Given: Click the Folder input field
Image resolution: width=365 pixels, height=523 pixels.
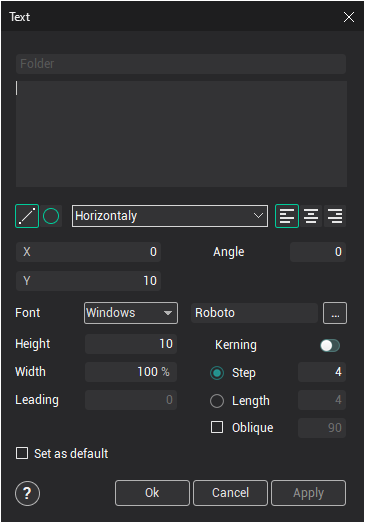Looking at the screenshot, I should tap(181, 64).
